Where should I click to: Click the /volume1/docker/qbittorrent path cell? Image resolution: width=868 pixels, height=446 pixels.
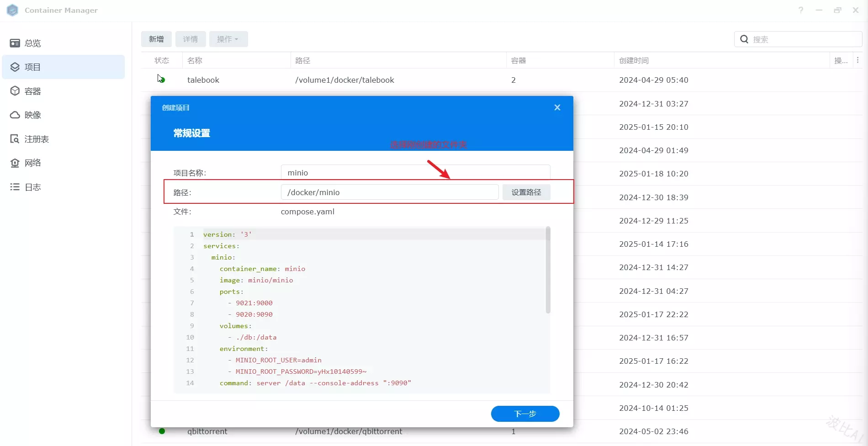pyautogui.click(x=349, y=431)
